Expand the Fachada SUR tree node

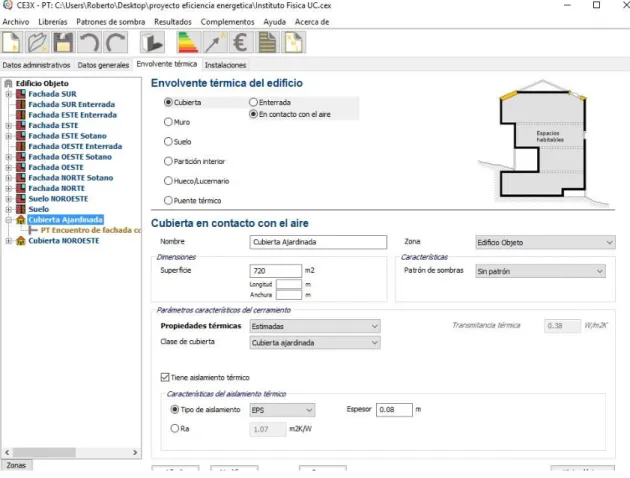click(8, 94)
